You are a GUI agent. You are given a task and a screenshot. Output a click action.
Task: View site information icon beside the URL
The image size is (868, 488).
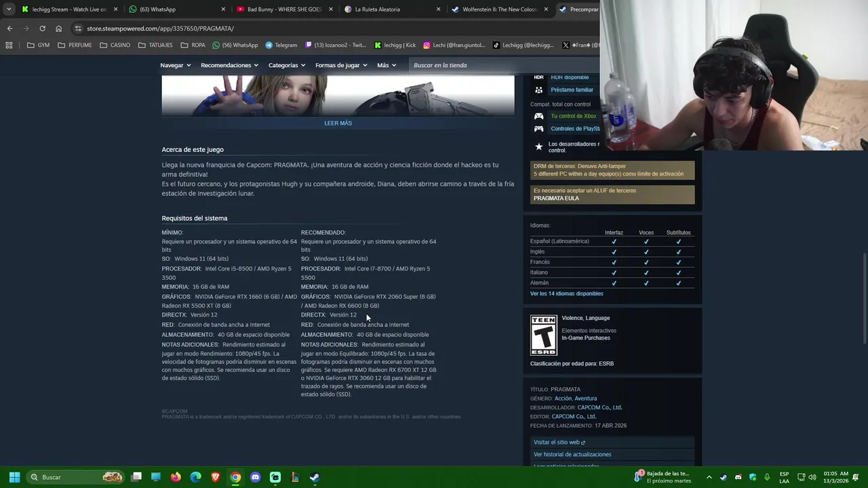[x=78, y=28]
